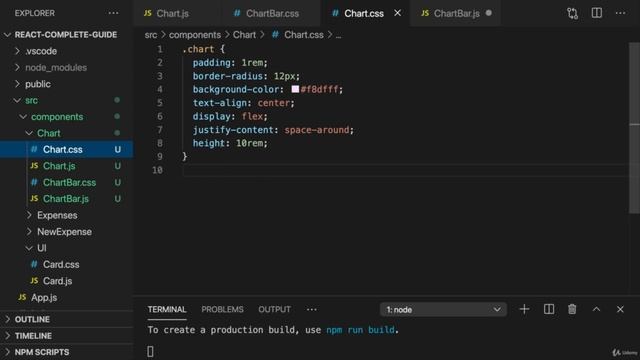The height and width of the screenshot is (360, 640).
Task: Open Explorer panel more actions menu
Action: pos(113,13)
